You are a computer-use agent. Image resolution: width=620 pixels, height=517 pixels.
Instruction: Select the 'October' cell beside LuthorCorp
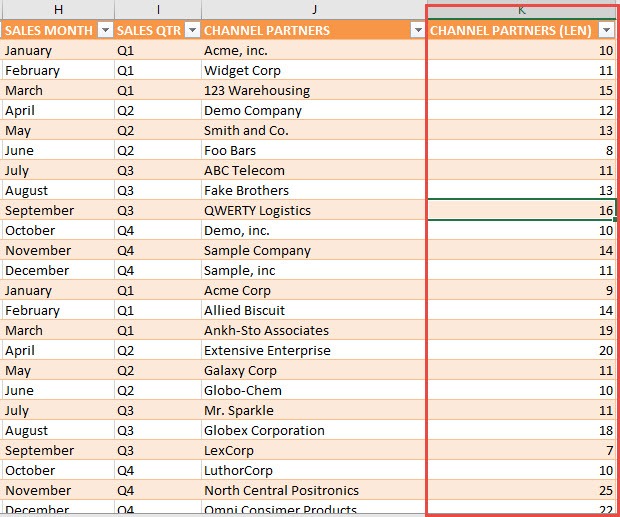click(58, 470)
